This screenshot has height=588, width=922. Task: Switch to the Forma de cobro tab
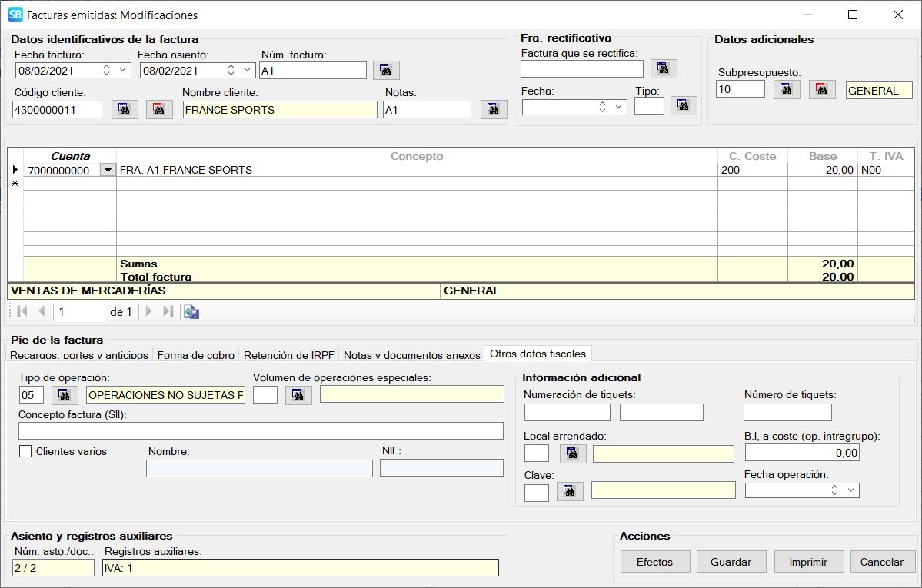[x=195, y=355]
